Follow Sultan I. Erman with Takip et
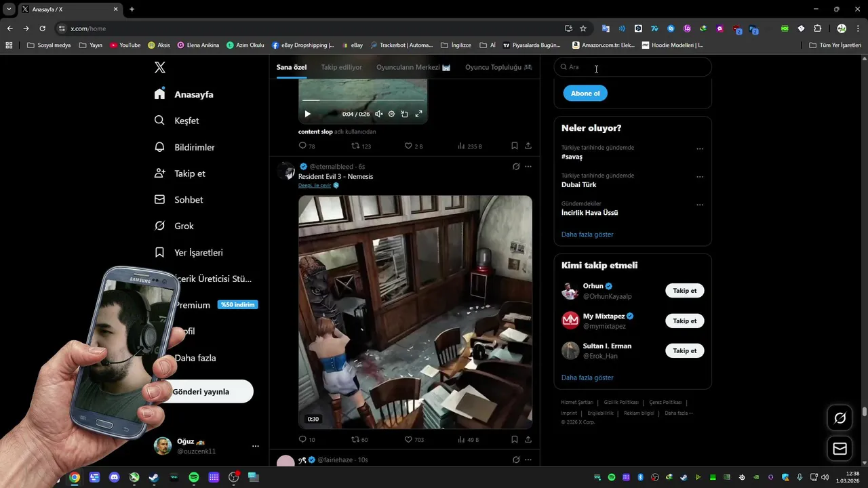 pos(685,350)
